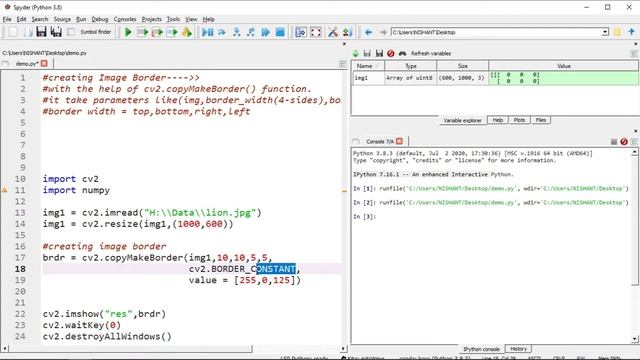Open the Tools menu
Viewport: 640px width, 360px height.
tap(173, 19)
